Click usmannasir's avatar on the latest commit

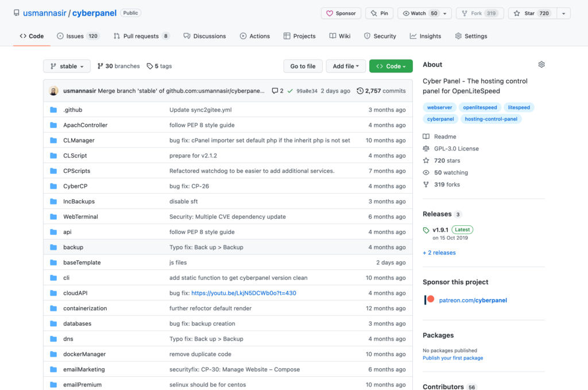[x=53, y=90]
